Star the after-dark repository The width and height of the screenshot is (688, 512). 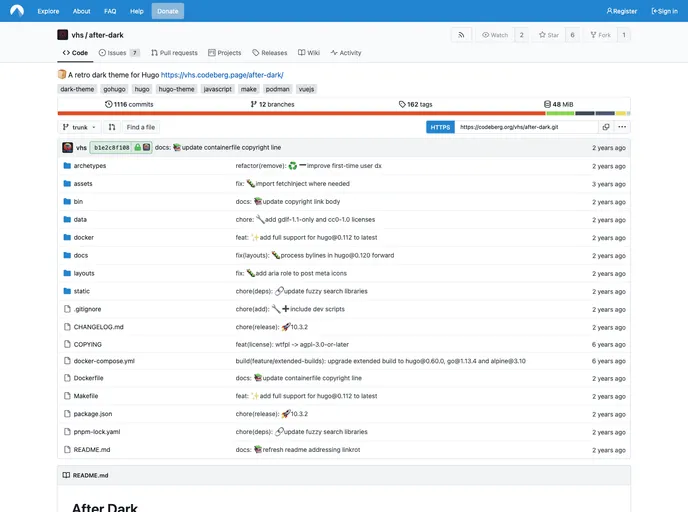point(549,35)
